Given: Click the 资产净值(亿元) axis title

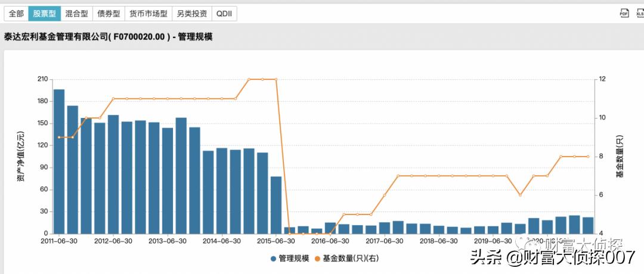Looking at the screenshot, I should [20, 157].
